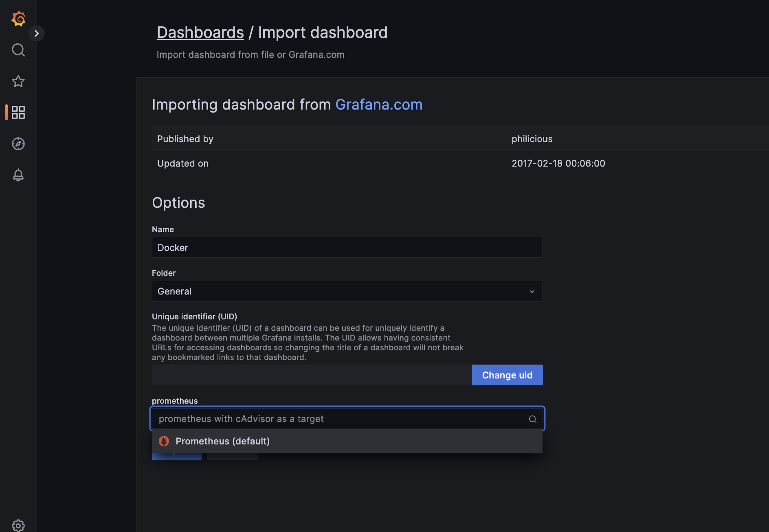Open Explore compass icon

(18, 144)
